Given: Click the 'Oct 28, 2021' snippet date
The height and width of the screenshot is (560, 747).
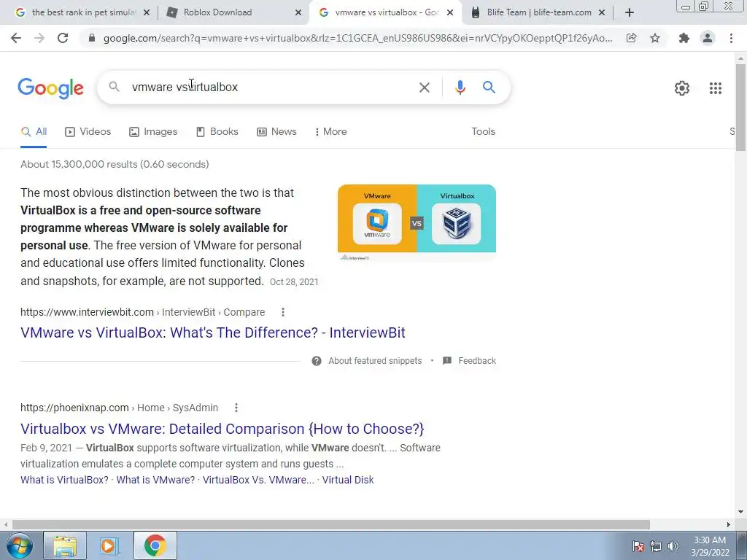Looking at the screenshot, I should (294, 282).
